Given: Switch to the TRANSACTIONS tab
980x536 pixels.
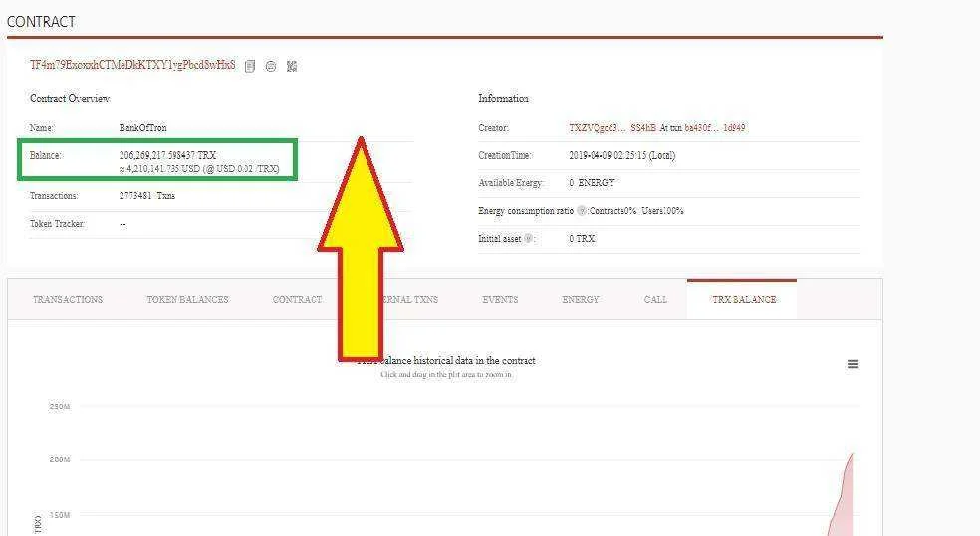Looking at the screenshot, I should 68,300.
